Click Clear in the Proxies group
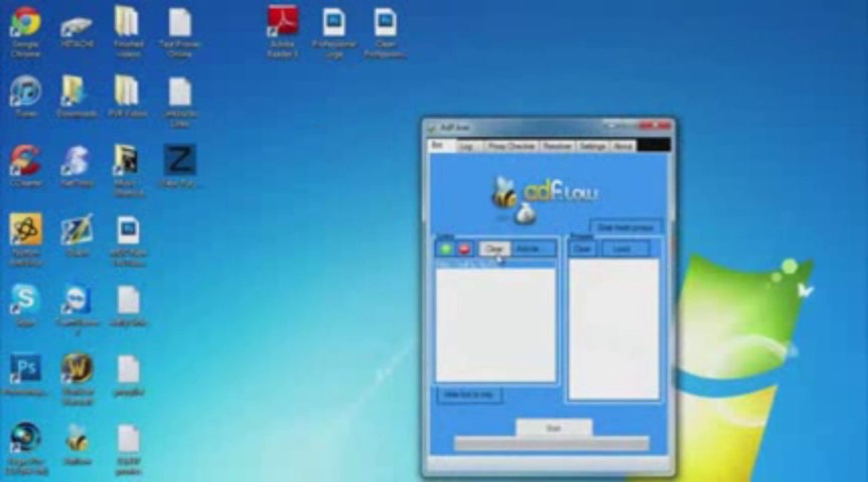868x482 pixels. (x=582, y=249)
